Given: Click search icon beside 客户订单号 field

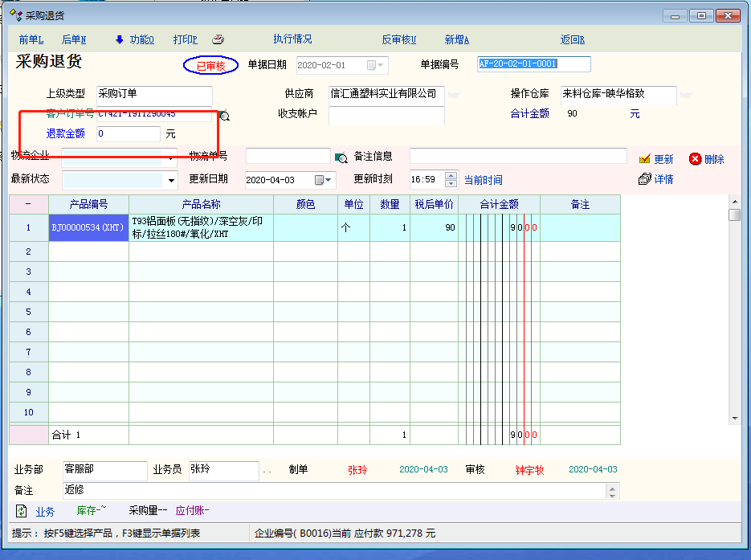Looking at the screenshot, I should coord(224,116).
